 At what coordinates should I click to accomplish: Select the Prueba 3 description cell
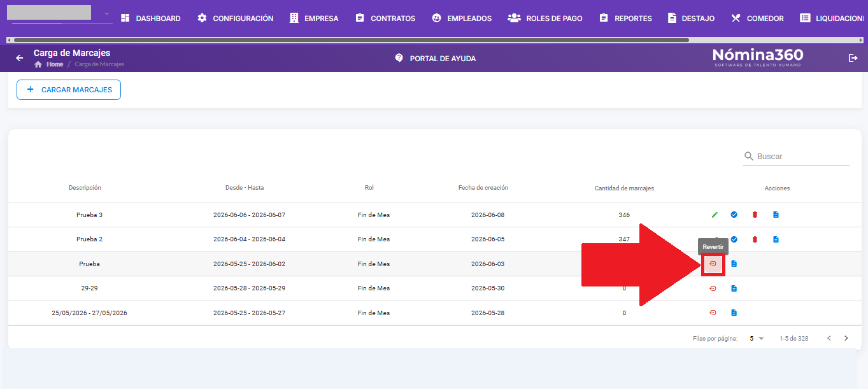89,215
